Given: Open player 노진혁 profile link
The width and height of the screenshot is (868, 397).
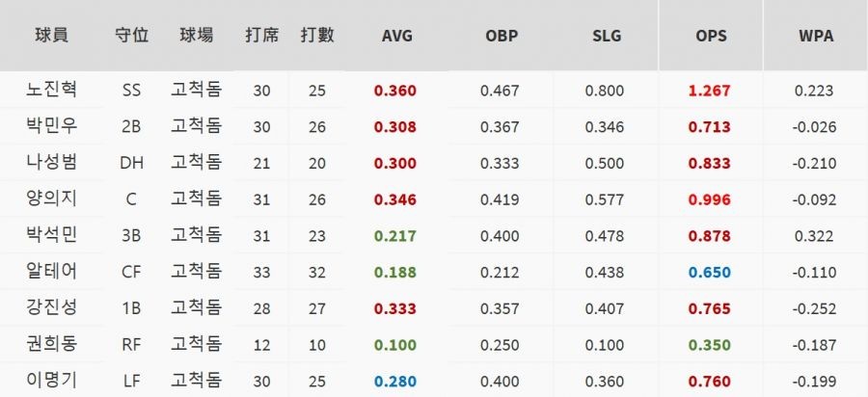Looking at the screenshot, I should click(x=51, y=91).
